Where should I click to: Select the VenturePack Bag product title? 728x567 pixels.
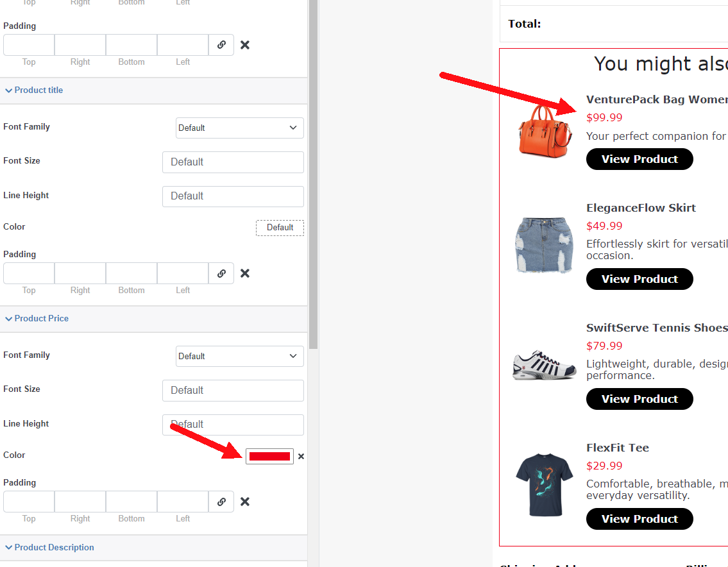(x=657, y=99)
